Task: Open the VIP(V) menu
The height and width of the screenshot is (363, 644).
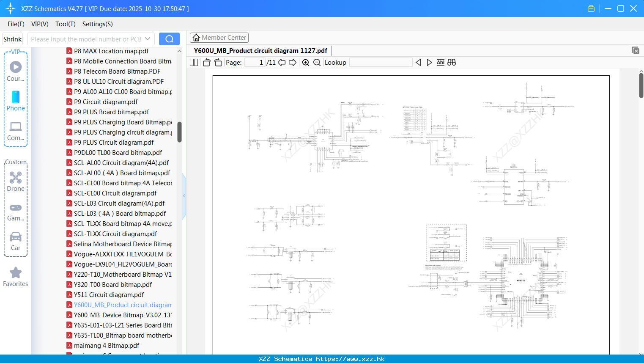Action: tap(40, 24)
